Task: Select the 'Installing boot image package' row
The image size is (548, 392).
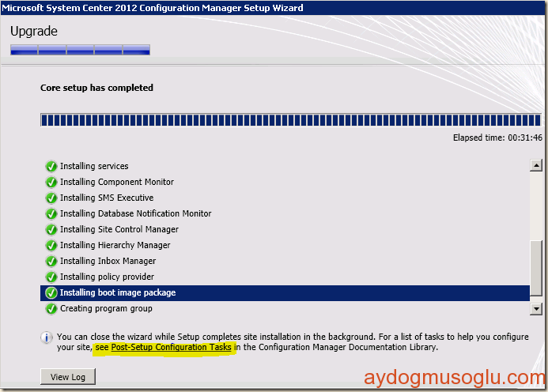Action: (285, 292)
